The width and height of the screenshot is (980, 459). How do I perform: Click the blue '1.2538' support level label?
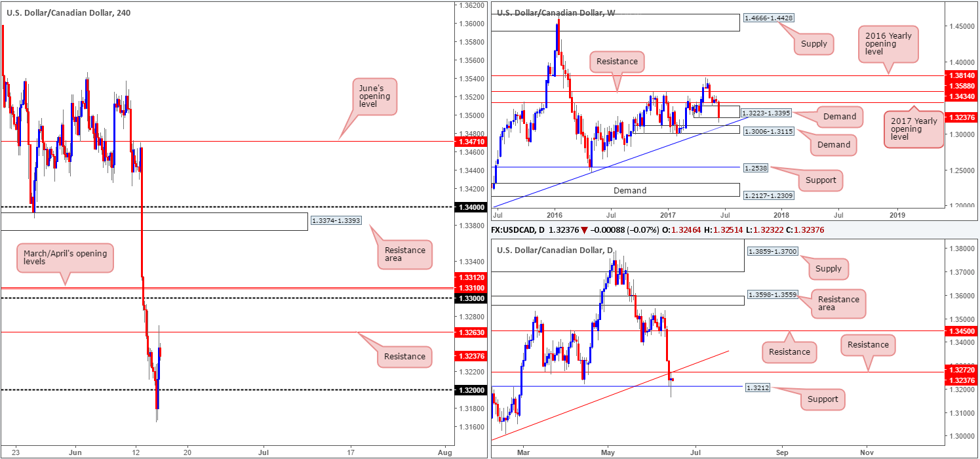[756, 168]
